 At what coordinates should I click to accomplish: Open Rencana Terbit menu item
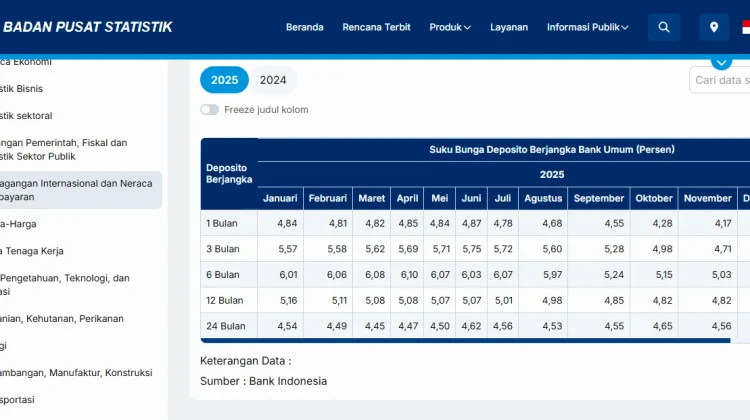coord(376,27)
